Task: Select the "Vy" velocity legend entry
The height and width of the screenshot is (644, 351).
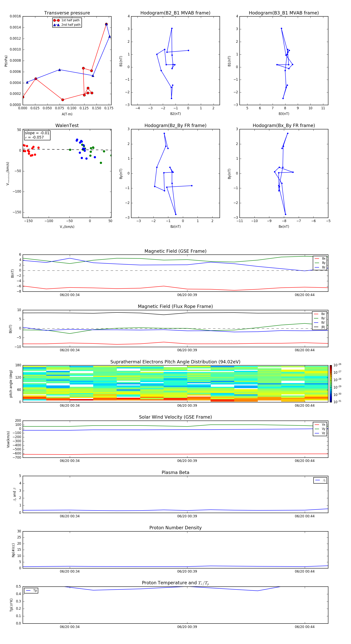Action: 320,429
